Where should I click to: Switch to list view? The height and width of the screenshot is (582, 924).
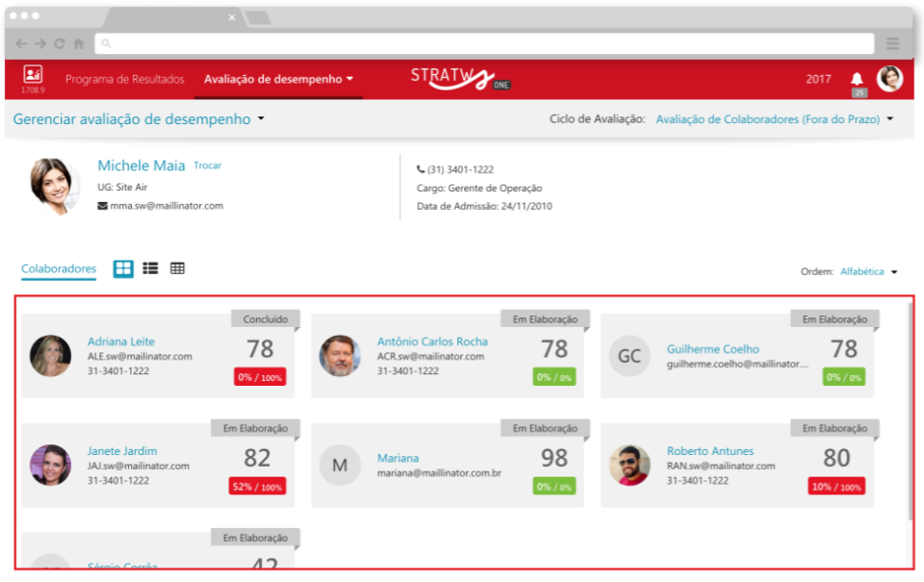[150, 268]
